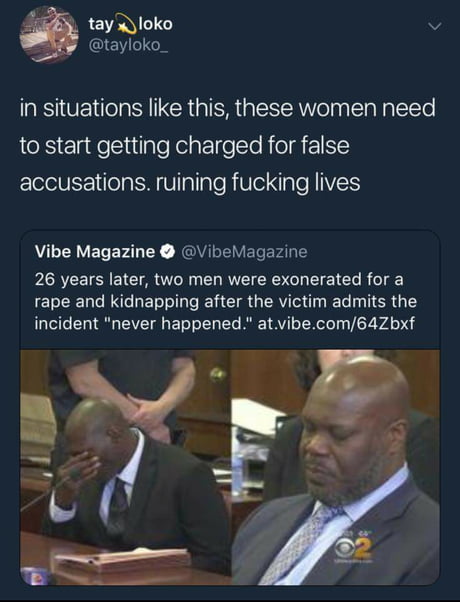Click the folder on the desk in the left photo
460x602 pixels.
coord(122,562)
